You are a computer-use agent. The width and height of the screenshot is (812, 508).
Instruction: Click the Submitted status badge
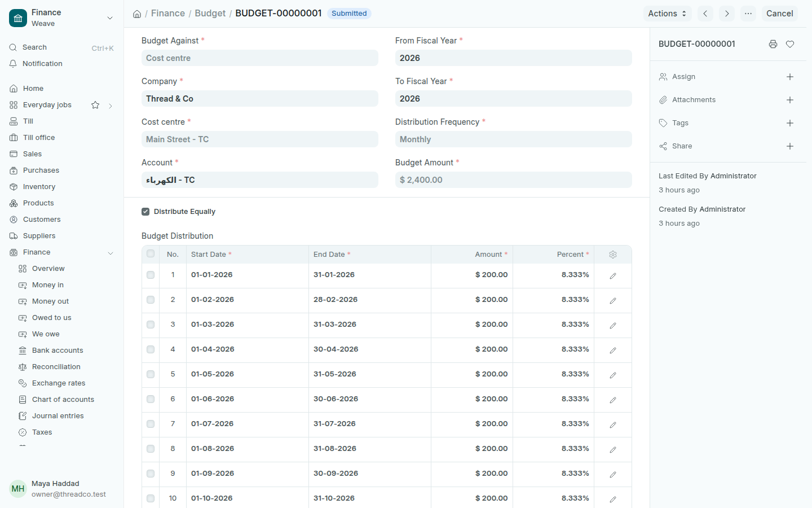(x=349, y=14)
